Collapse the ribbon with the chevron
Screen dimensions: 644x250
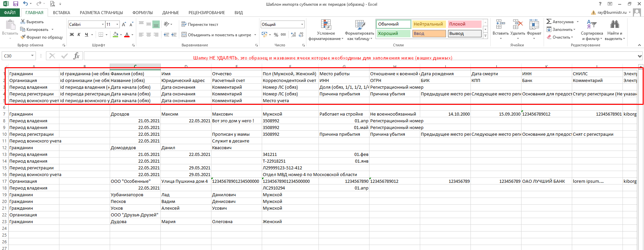[x=639, y=45]
